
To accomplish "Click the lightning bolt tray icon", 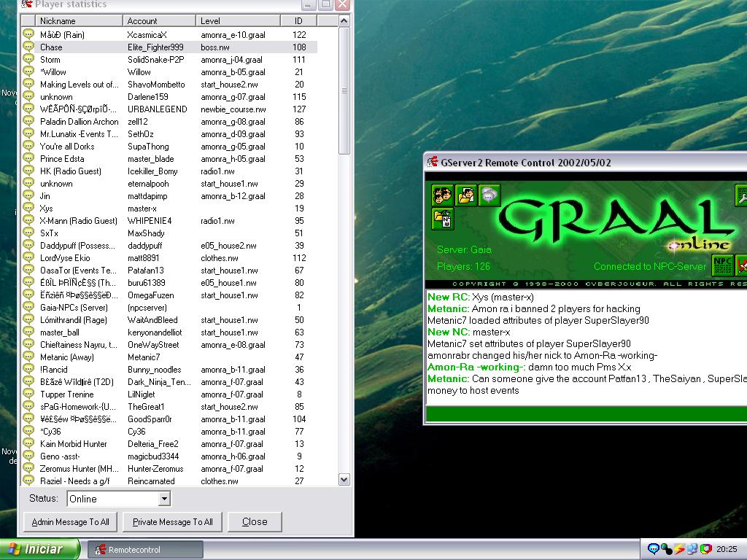I will (679, 549).
